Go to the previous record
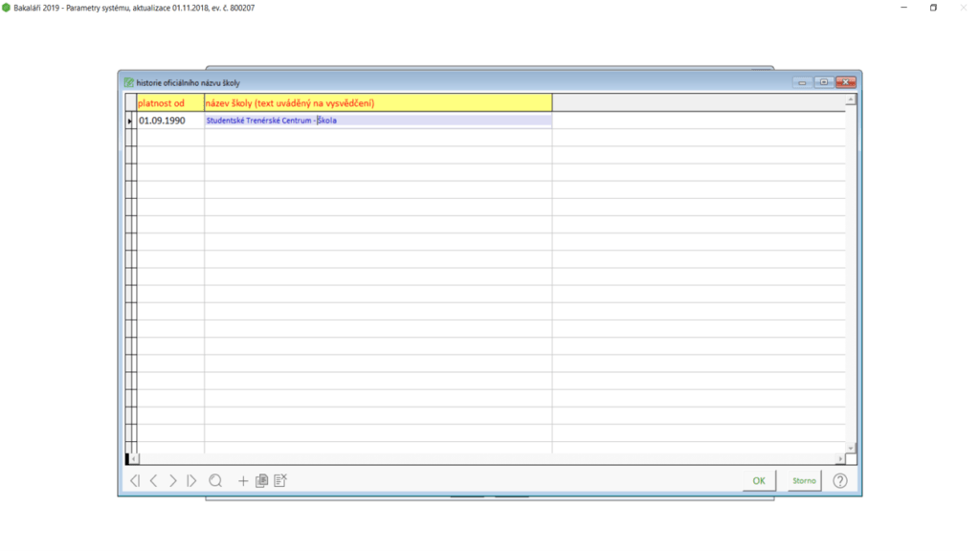Viewport: 980px width, 551px height. tap(154, 481)
